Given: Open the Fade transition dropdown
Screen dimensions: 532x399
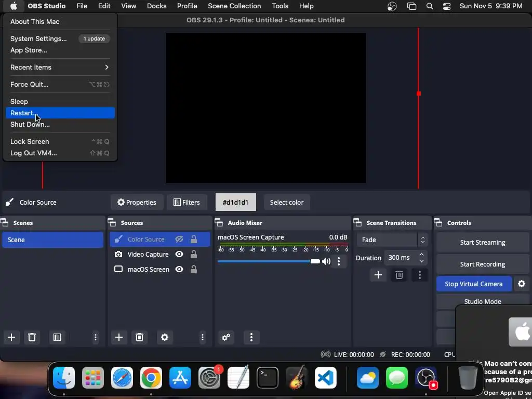Looking at the screenshot, I should [392, 240].
